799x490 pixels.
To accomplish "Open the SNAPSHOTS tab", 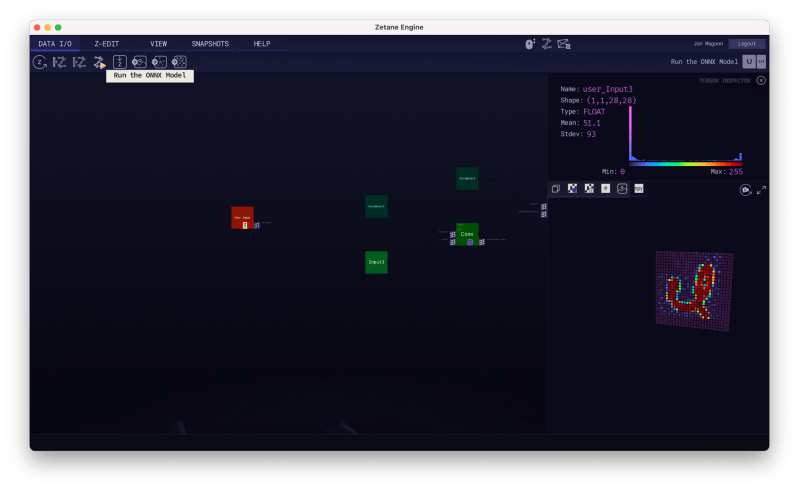I will (210, 44).
